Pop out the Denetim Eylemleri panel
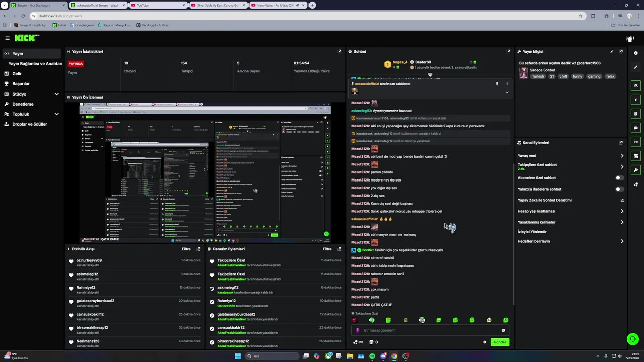Image resolution: width=644 pixels, height=362 pixels. click(339, 249)
